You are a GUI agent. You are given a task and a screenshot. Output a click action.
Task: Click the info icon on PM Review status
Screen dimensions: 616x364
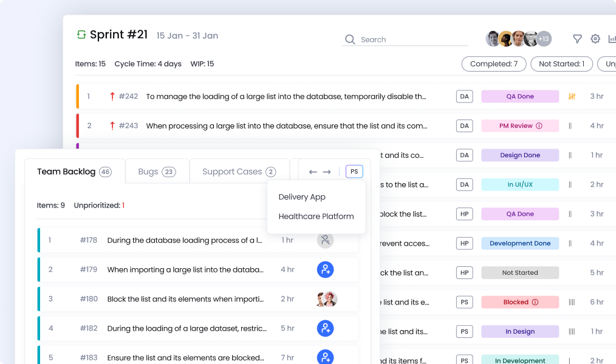click(x=539, y=126)
